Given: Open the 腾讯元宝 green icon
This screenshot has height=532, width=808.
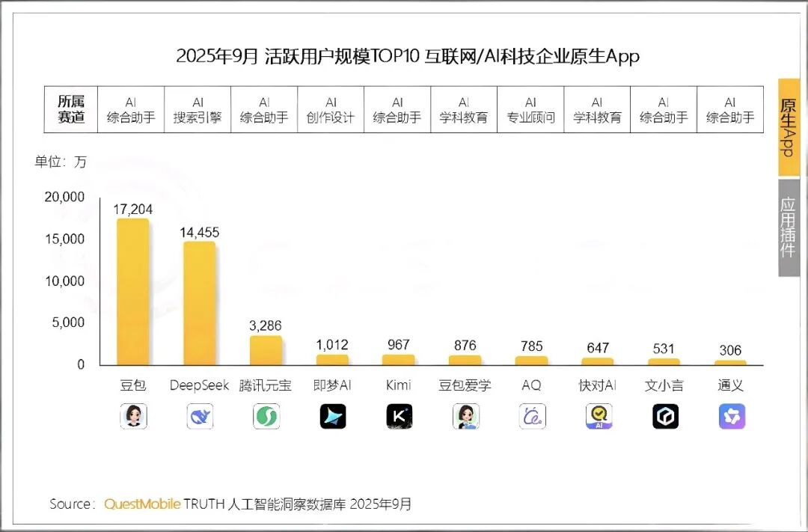Looking at the screenshot, I should tap(266, 416).
